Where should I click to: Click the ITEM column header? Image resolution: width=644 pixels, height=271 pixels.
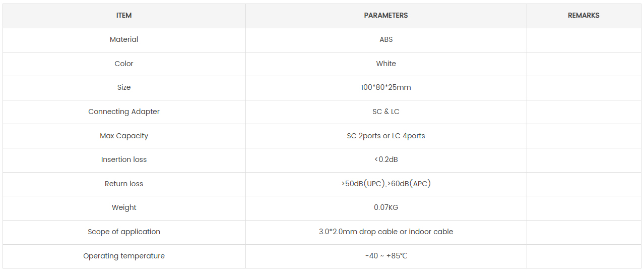coord(124,16)
